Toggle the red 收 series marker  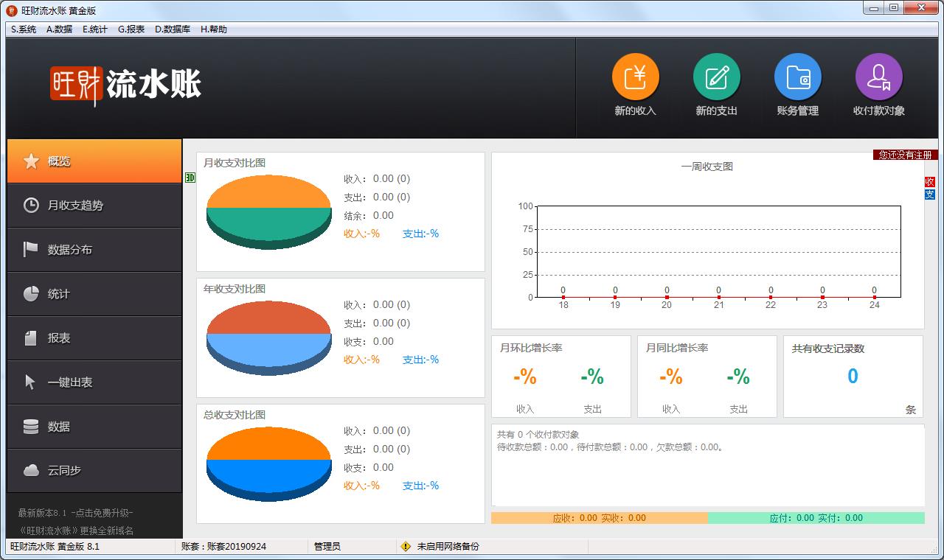[x=930, y=182]
